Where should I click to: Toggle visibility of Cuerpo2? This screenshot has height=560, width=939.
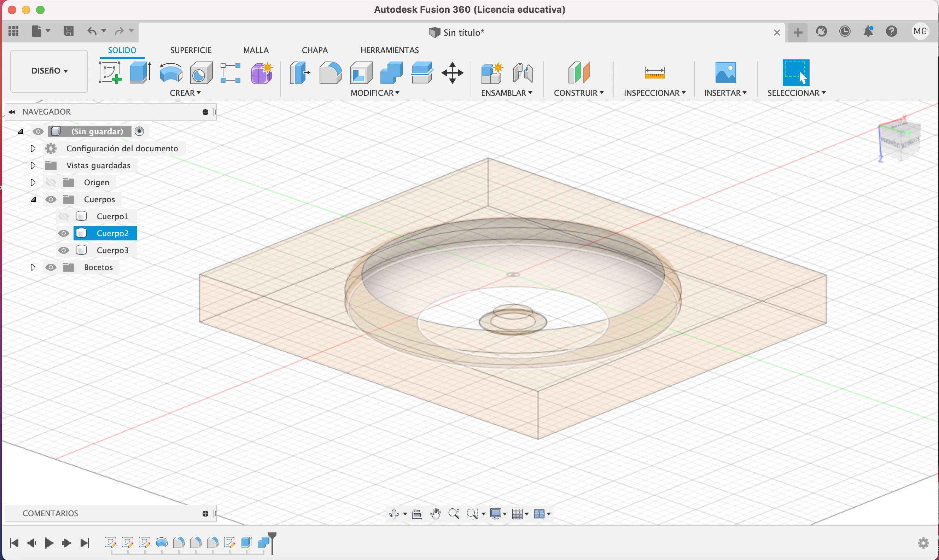[63, 233]
